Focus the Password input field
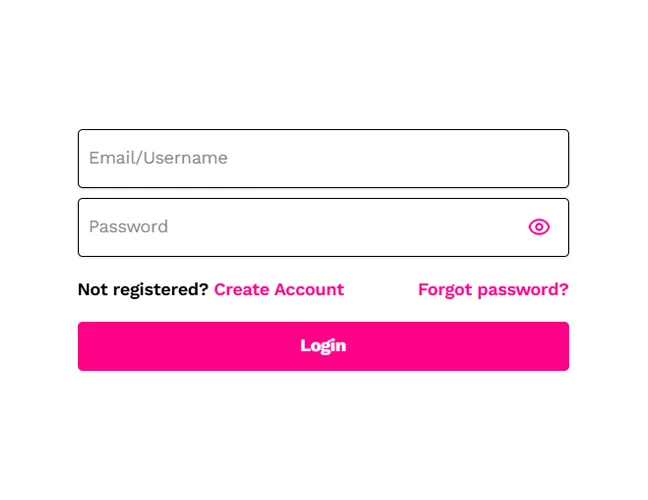Screen dimensions: 648x500 click(x=300, y=227)
